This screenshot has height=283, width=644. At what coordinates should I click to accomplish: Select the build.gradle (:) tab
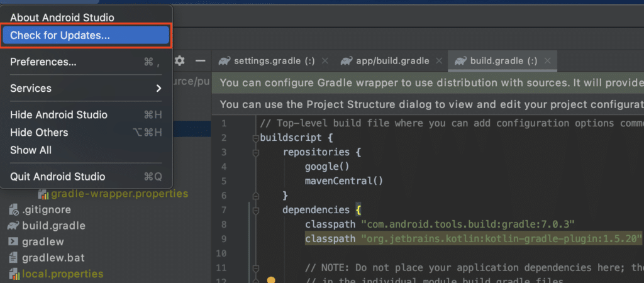click(504, 61)
